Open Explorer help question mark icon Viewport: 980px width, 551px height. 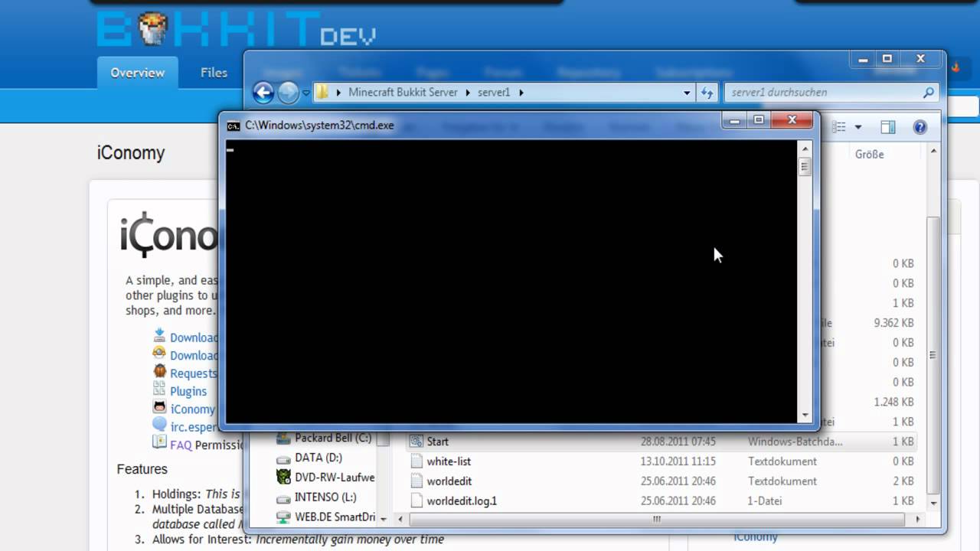tap(920, 127)
